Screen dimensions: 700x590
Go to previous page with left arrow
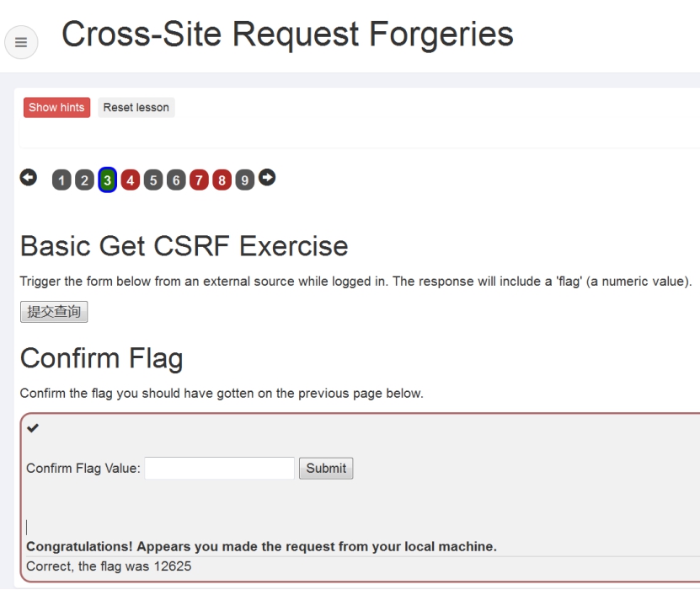(29, 177)
